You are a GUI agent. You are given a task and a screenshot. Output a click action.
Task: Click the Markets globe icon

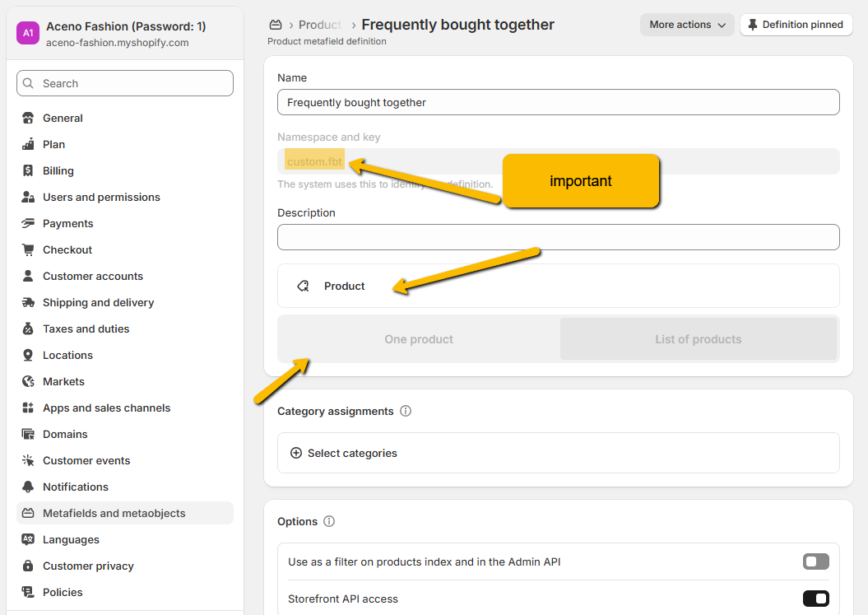pyautogui.click(x=28, y=381)
